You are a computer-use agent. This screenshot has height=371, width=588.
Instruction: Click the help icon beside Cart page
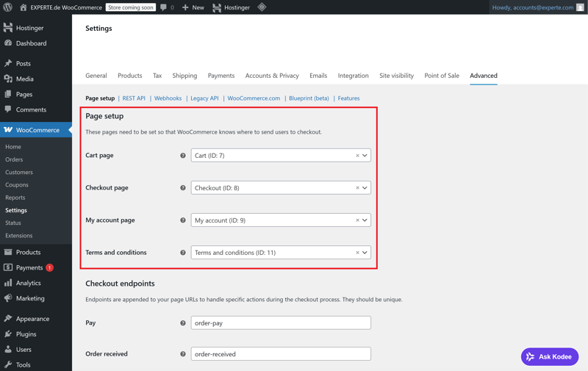click(183, 156)
